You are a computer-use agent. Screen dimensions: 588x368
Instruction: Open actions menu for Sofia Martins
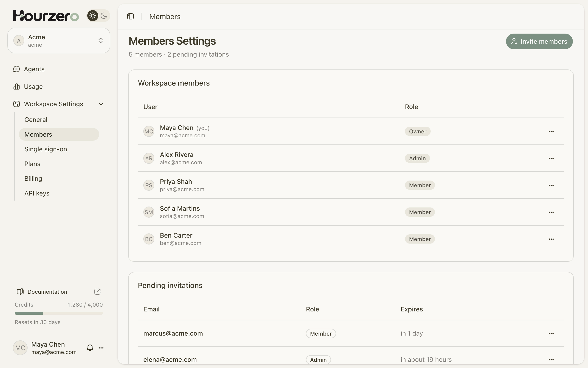[x=551, y=212]
